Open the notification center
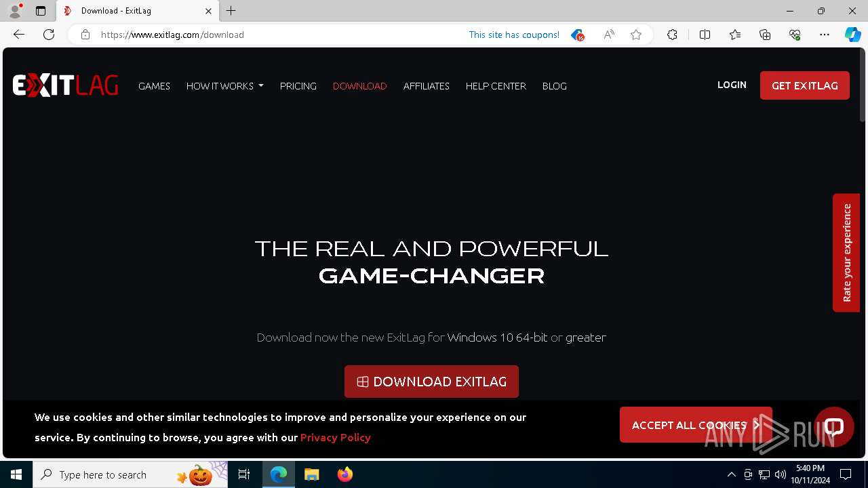Image resolution: width=868 pixels, height=488 pixels. click(x=846, y=474)
